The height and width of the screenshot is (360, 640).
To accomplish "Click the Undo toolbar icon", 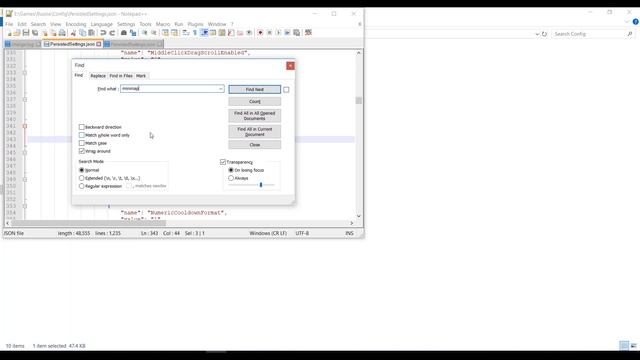I will [x=103, y=33].
